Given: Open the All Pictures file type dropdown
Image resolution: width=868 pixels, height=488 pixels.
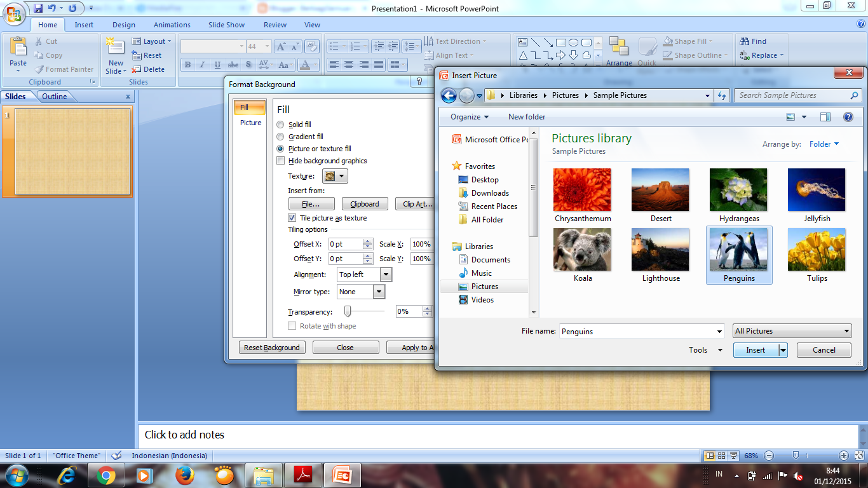Looking at the screenshot, I should coord(792,331).
